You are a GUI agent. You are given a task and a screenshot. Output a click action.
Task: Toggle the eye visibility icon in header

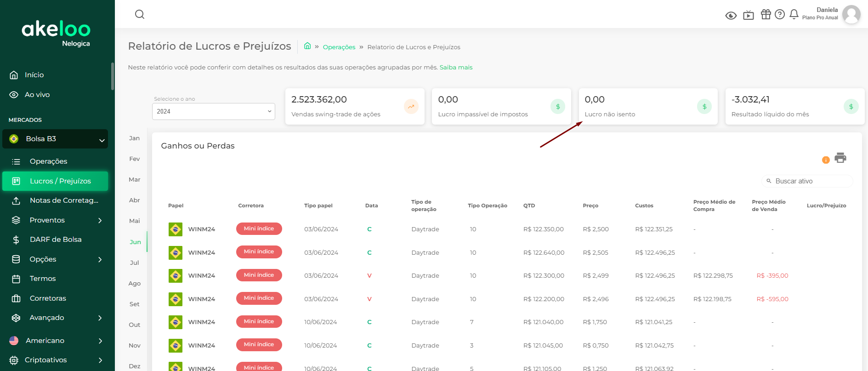point(731,16)
